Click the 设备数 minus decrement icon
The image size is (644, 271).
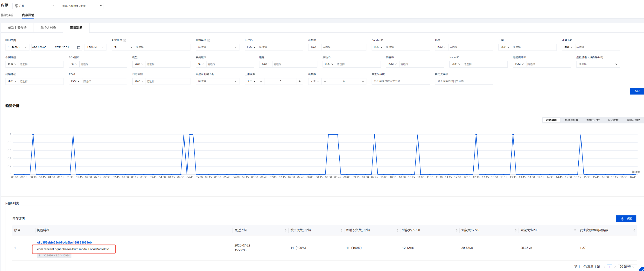[x=324, y=81]
